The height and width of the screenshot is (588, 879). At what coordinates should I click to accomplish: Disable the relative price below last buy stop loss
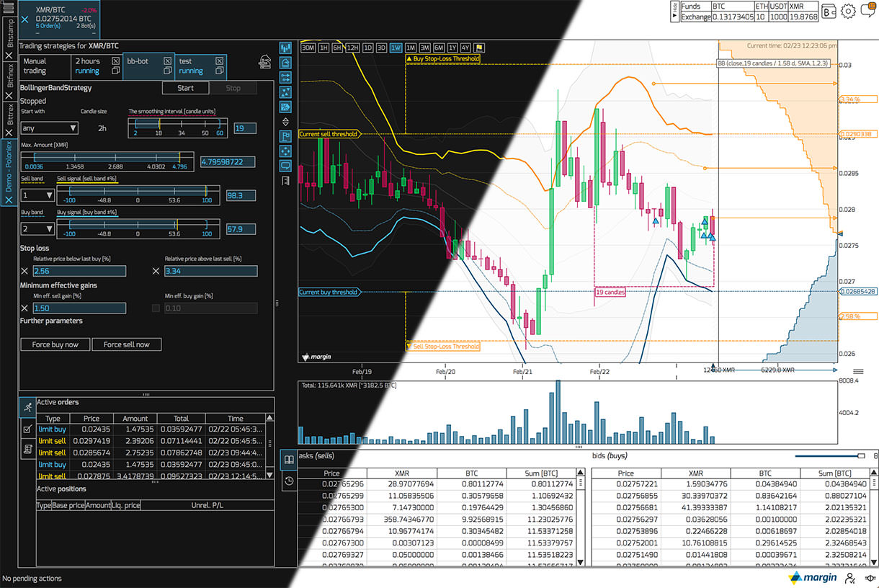[x=24, y=271]
